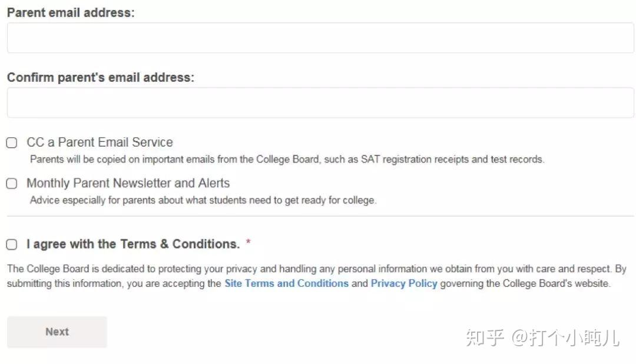
Task: Click the "I agree with the Terms & Conditions" text
Action: [x=134, y=244]
